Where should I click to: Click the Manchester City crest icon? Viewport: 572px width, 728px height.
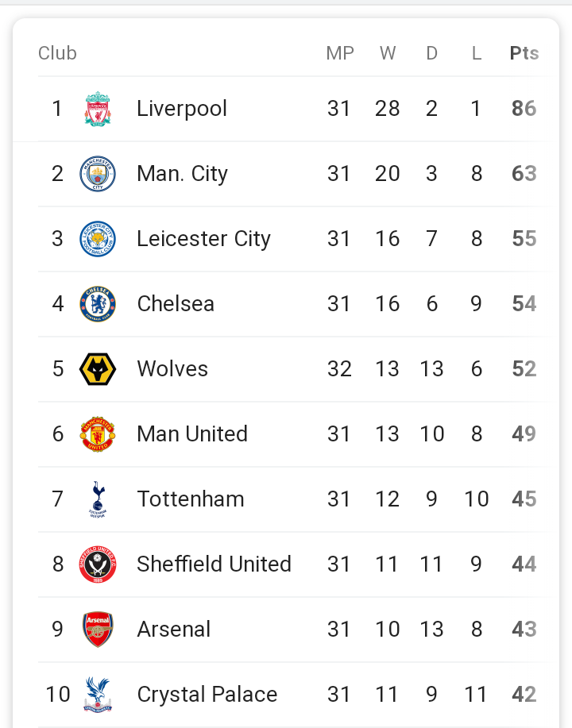click(98, 174)
